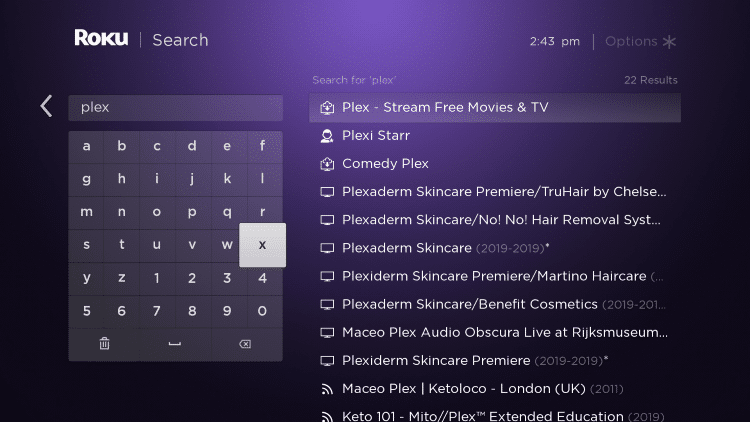The width and height of the screenshot is (750, 422).
Task: Select Plex - Stream Free Movies & TV
Action: (x=495, y=108)
